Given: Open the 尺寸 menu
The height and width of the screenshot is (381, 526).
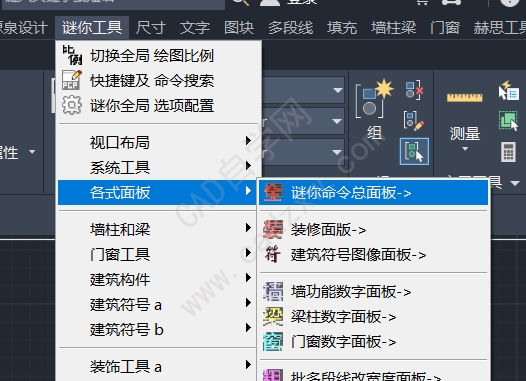Looking at the screenshot, I should (151, 28).
